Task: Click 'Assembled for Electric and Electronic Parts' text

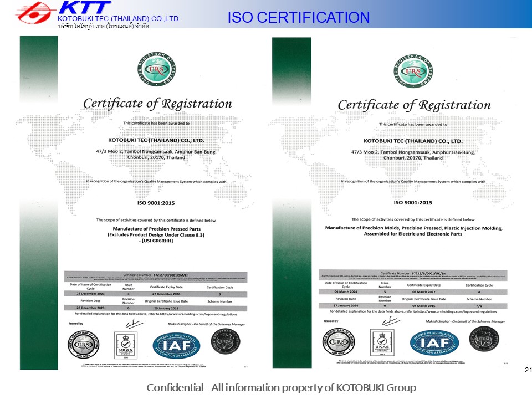Action: (413, 234)
